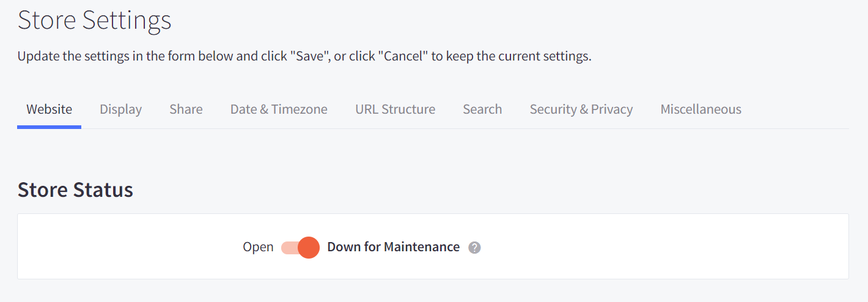The image size is (868, 302).
Task: Open the URL Structure tab
Action: [395, 109]
